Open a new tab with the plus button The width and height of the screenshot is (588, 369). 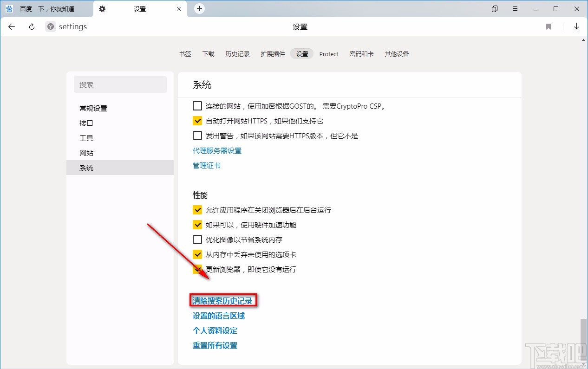point(199,8)
